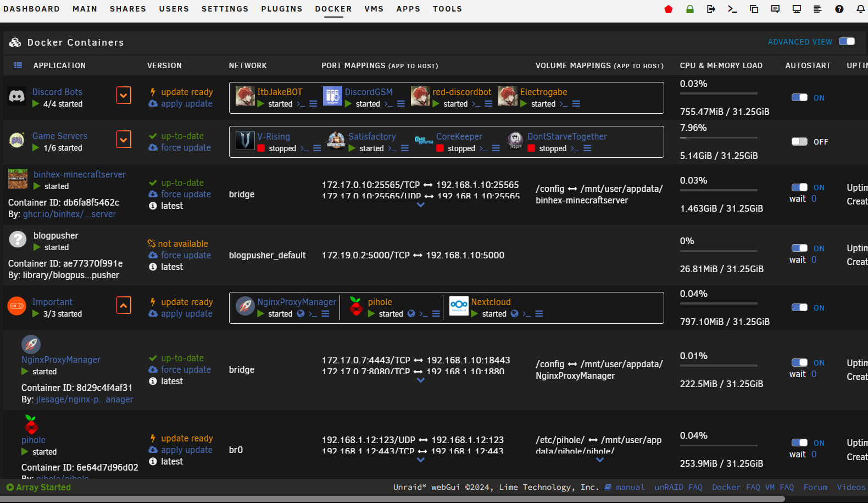
Task: Click the binhex-minecraftserver block icon
Action: click(18, 179)
